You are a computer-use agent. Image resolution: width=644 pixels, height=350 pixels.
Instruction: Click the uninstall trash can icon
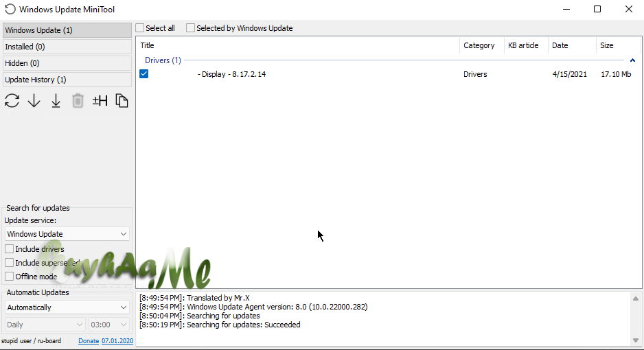tap(78, 100)
